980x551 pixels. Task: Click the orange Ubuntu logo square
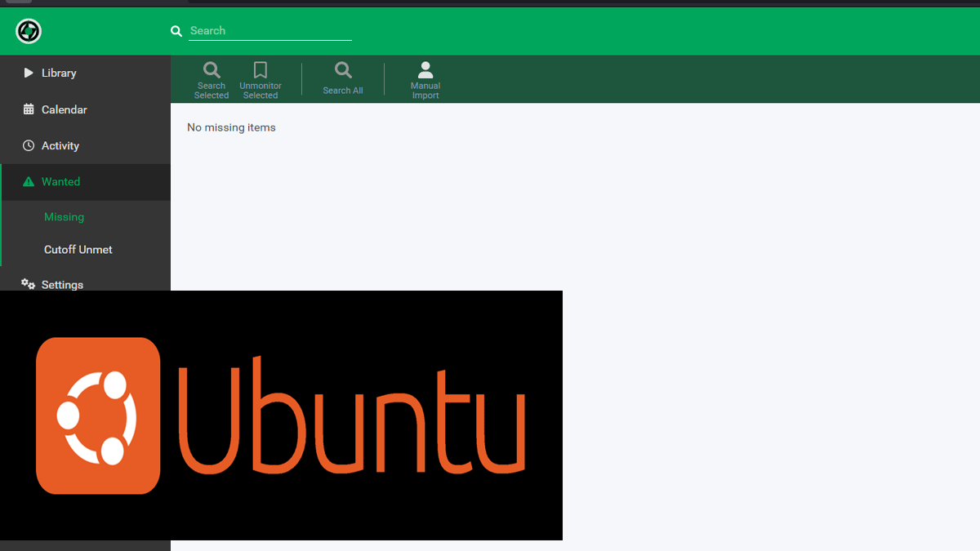point(98,415)
